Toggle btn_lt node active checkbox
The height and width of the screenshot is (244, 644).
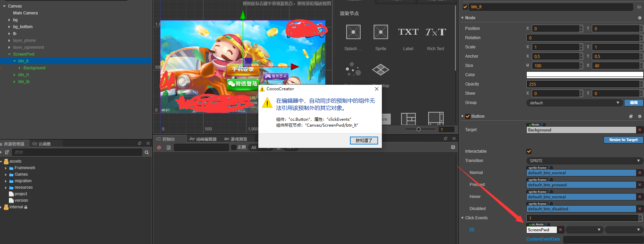pos(465,7)
